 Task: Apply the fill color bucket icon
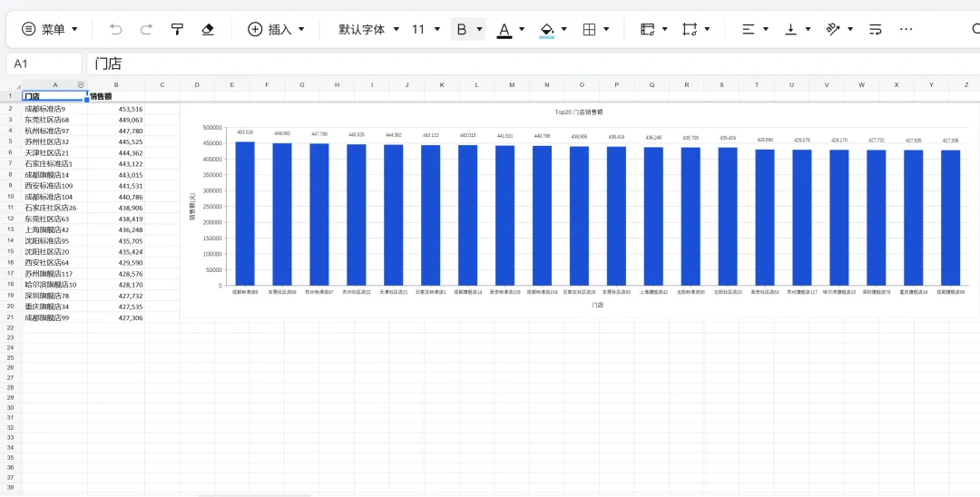pyautogui.click(x=547, y=29)
